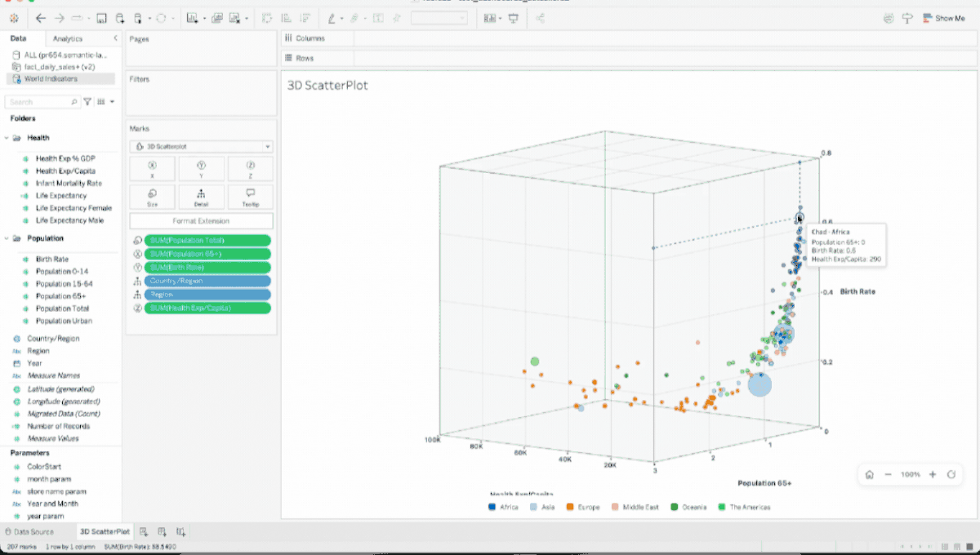980x555 pixels.
Task: Click the filter icon next to search
Action: [87, 102]
